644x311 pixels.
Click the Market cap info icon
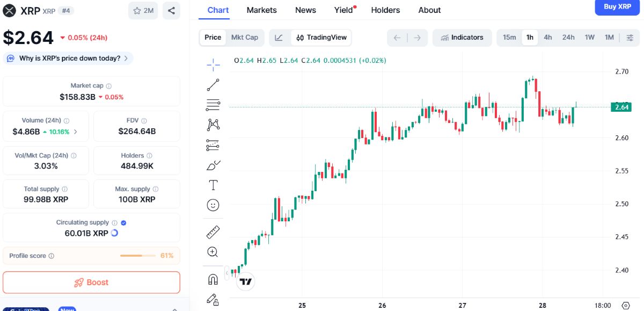click(x=109, y=86)
